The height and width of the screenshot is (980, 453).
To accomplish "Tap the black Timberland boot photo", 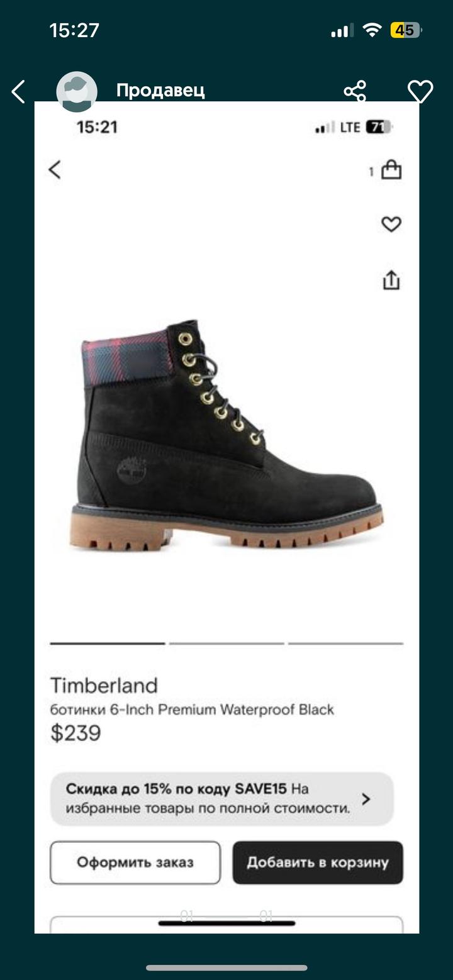I will [x=226, y=436].
